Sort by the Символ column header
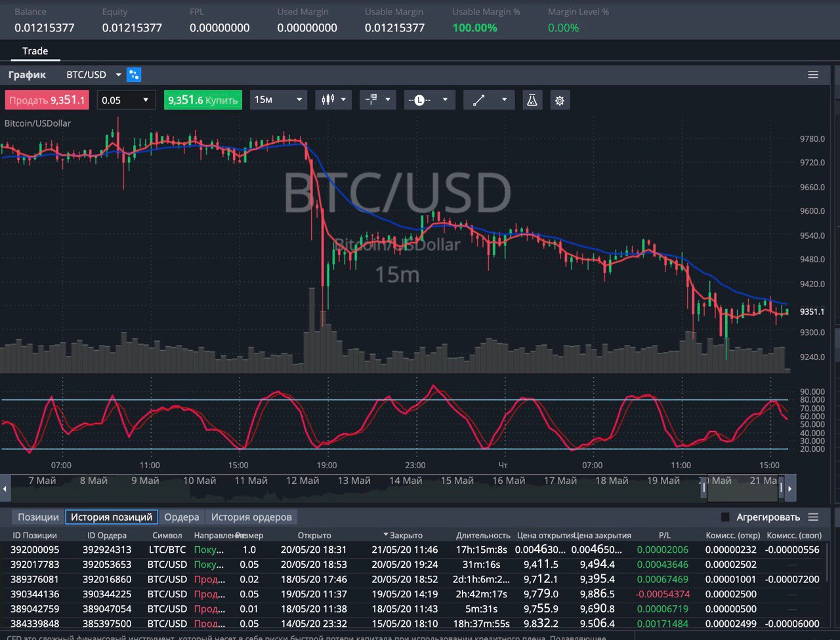 point(167,535)
